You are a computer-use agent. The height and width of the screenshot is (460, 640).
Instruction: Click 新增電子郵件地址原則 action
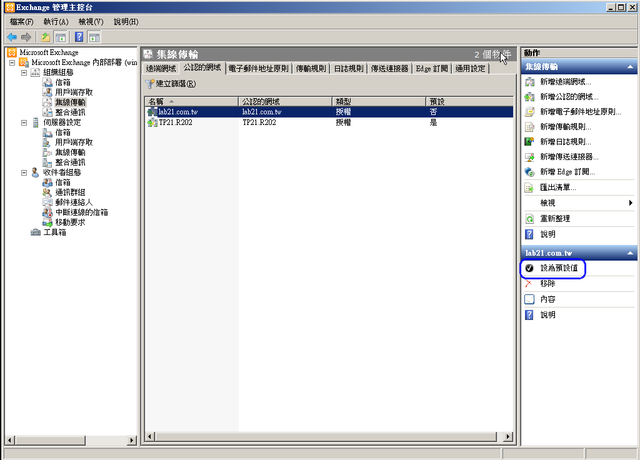click(580, 112)
